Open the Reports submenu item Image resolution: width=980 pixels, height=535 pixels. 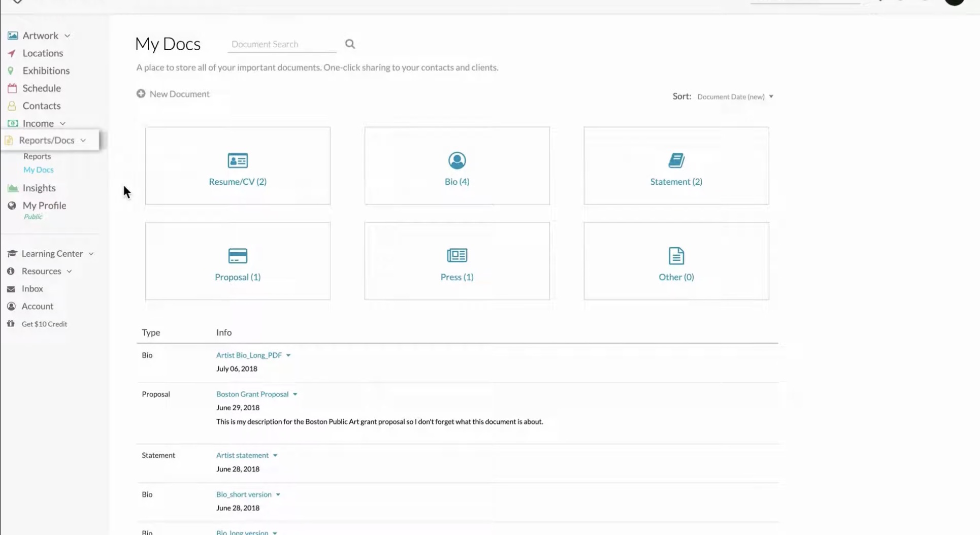37,156
